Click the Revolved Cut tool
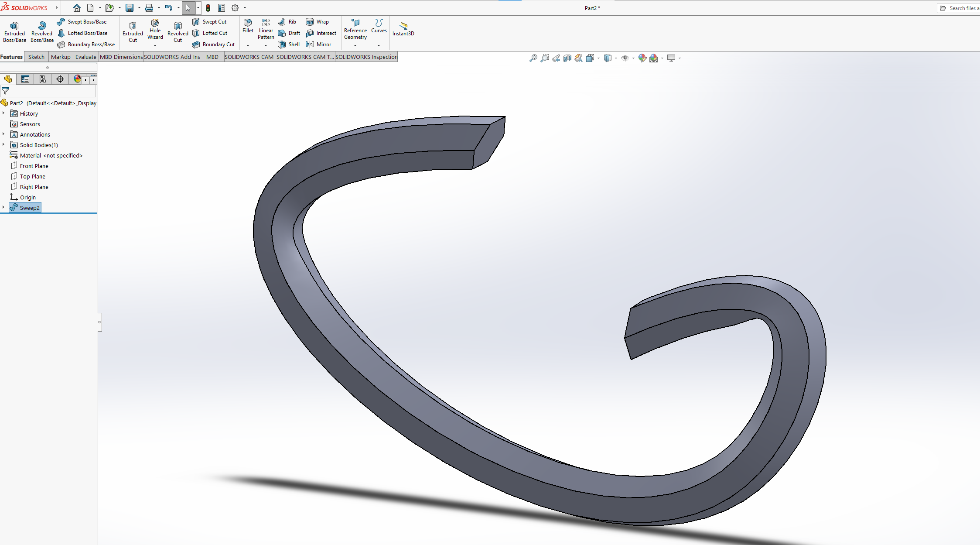Viewport: 980px width, 545px height. (178, 31)
